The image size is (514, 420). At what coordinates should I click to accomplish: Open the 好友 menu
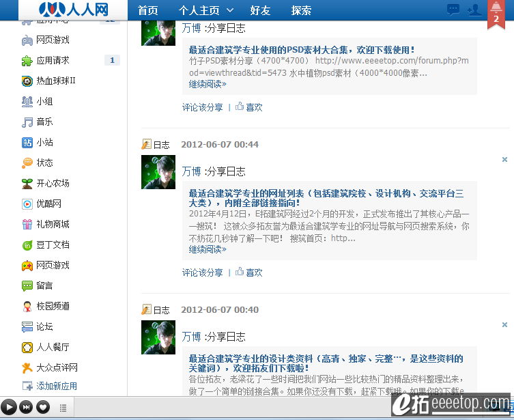click(260, 10)
